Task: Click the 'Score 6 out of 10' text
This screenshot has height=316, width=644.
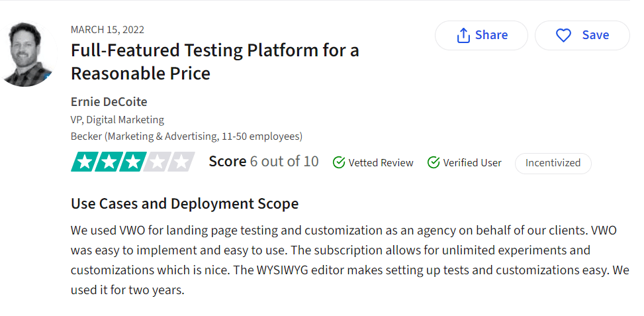Action: (263, 162)
